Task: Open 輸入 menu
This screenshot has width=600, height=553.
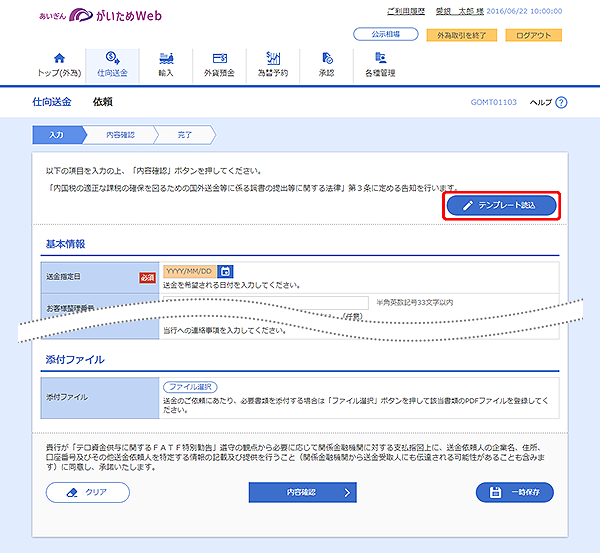Action: (166, 65)
